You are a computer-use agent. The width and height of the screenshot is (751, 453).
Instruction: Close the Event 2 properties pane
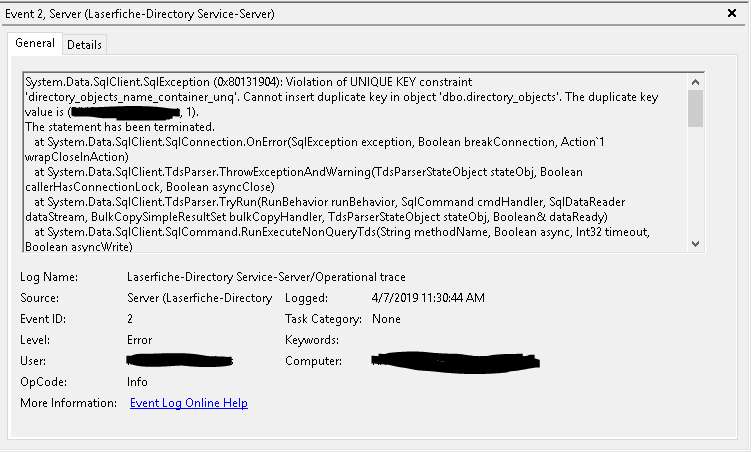click(731, 13)
